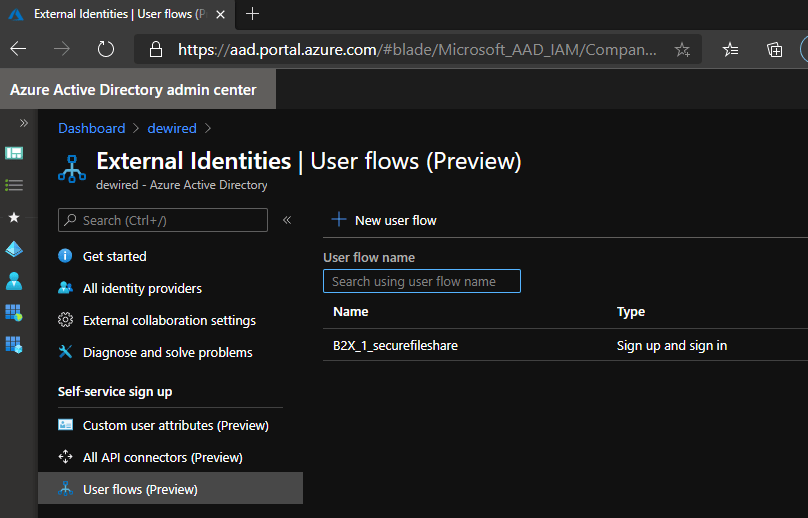The image size is (808, 518).
Task: Open Get started menu item
Action: 114,257
